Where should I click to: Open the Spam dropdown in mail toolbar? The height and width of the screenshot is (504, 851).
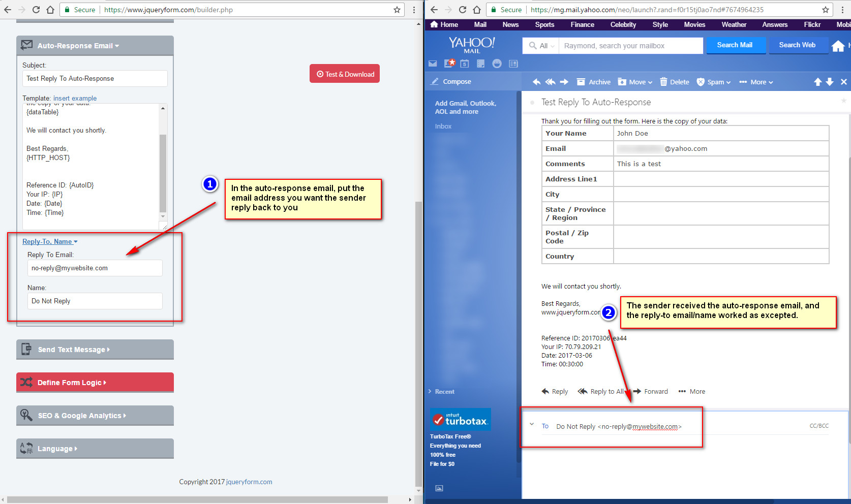coord(714,82)
